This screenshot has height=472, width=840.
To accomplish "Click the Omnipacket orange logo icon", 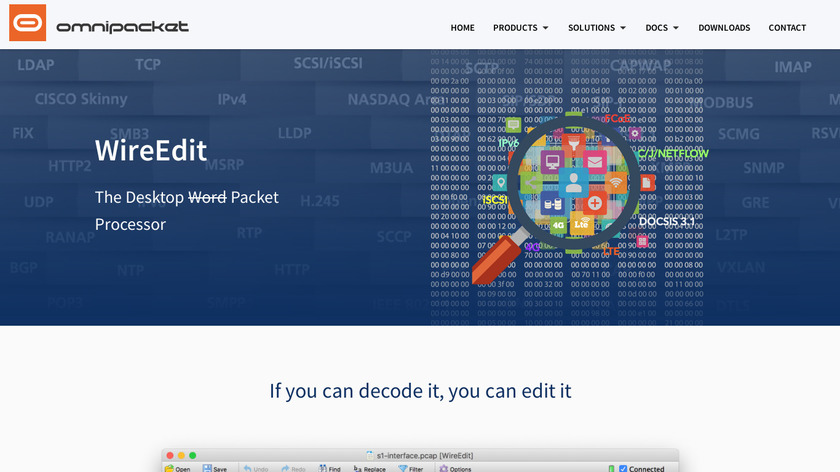I will [27, 23].
